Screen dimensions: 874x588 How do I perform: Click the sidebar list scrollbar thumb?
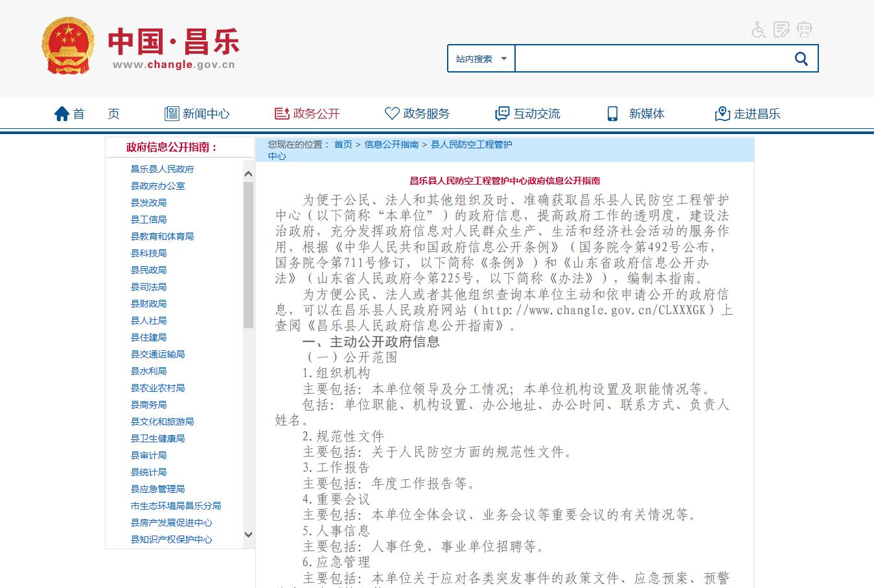coord(248,254)
